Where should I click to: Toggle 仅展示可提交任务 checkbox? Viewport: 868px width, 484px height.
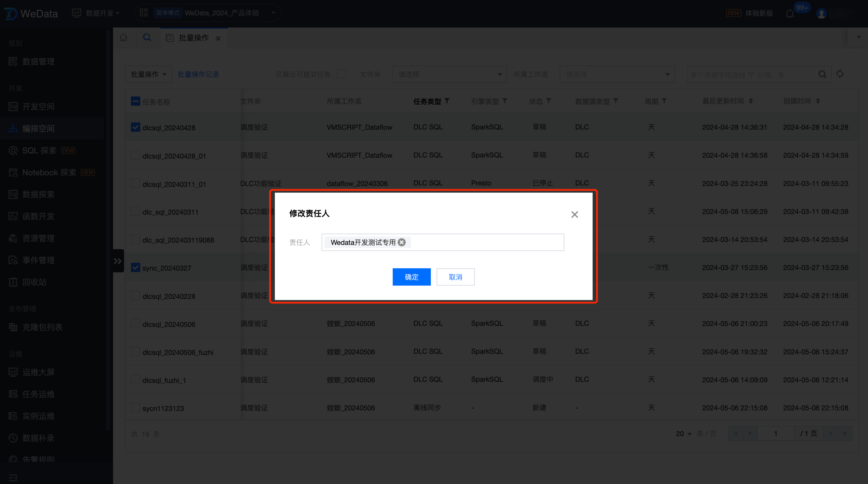(341, 74)
